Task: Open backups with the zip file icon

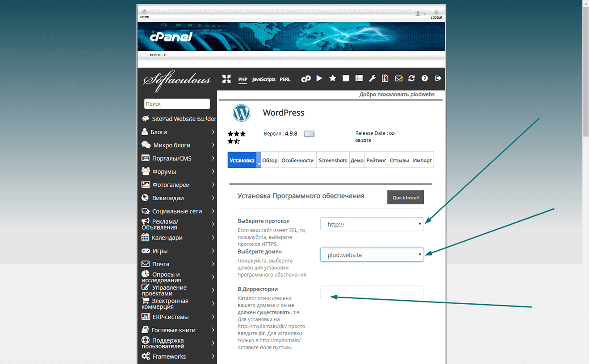Action: pyautogui.click(x=385, y=79)
